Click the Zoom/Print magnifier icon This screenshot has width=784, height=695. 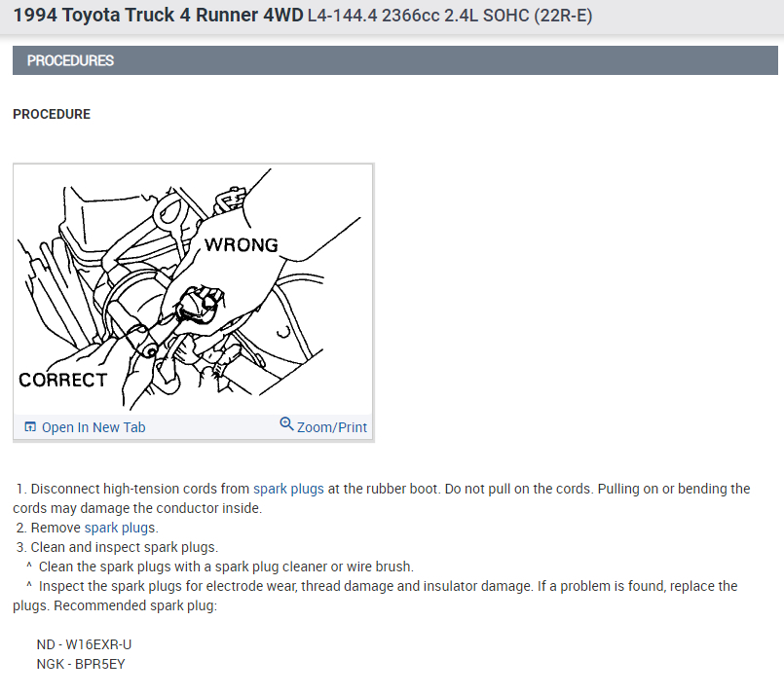point(286,424)
